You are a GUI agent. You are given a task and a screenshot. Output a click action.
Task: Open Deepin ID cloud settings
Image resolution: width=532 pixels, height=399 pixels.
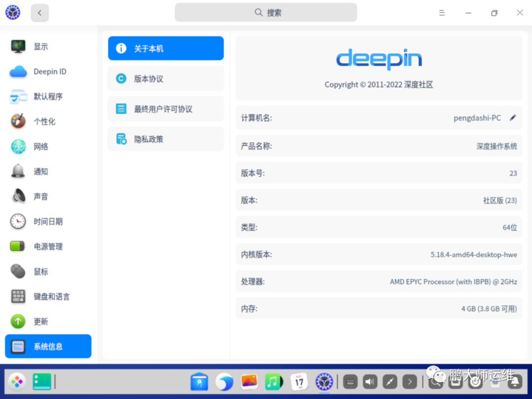pos(48,71)
